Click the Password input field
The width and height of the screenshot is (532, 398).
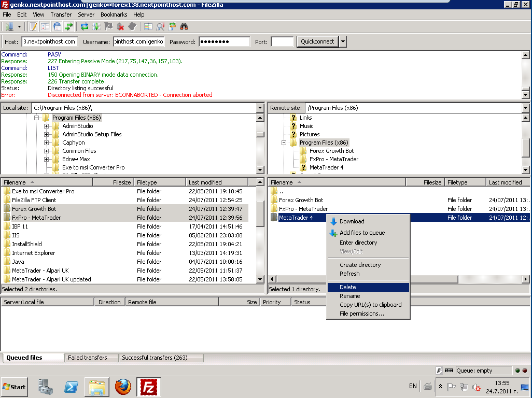click(x=225, y=41)
